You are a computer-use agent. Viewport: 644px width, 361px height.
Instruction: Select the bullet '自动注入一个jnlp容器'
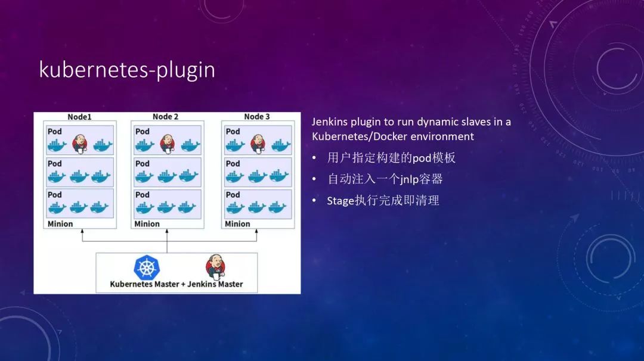[x=385, y=179]
